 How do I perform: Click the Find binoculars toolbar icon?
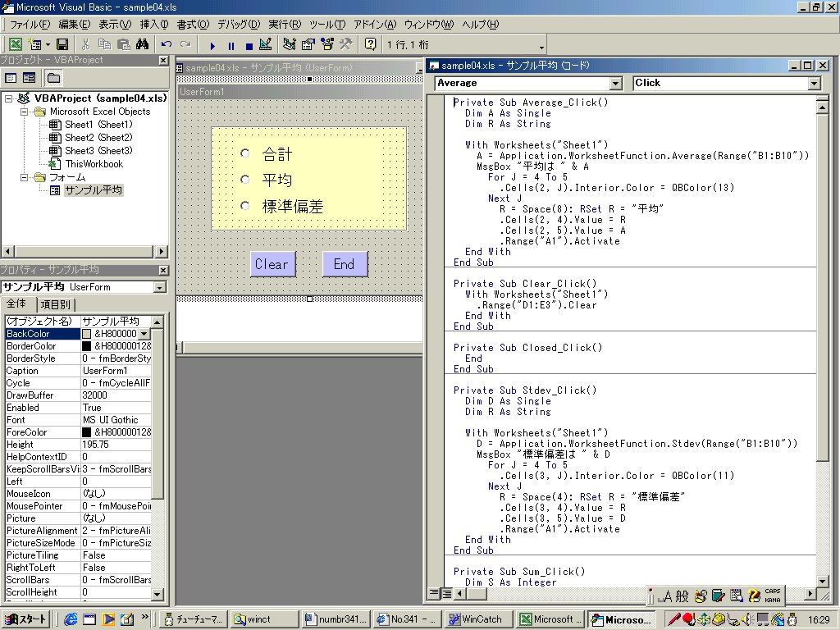pos(142,44)
